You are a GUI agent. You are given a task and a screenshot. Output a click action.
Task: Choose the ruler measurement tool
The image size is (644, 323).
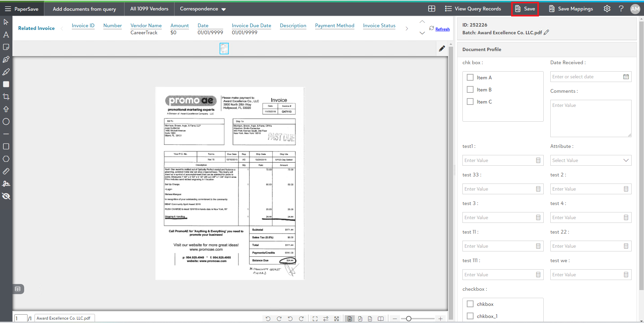[x=6, y=171]
